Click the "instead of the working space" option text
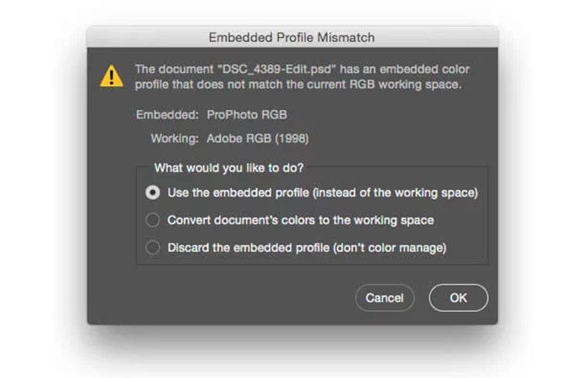Viewport: 588px width, 378px height. pyautogui.click(x=396, y=192)
